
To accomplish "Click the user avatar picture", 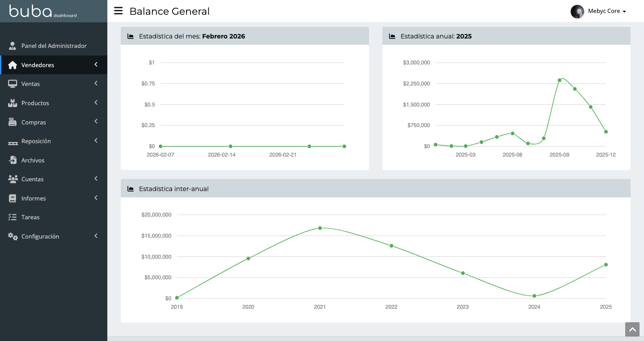I will 577,11.
